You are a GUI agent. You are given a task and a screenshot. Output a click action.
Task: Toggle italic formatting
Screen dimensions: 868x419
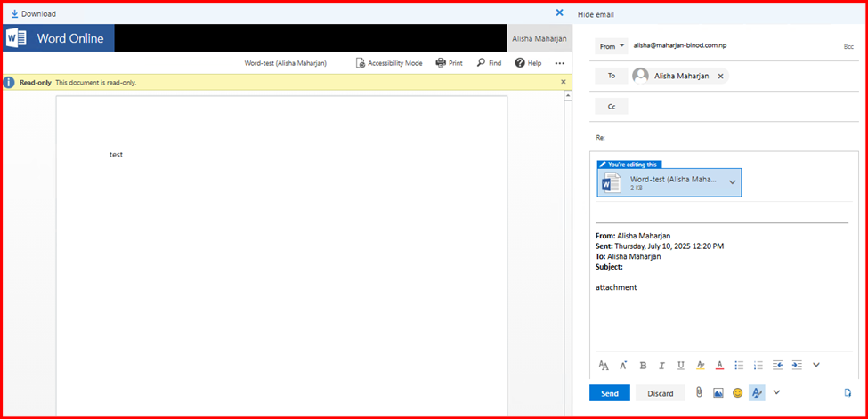pos(661,365)
